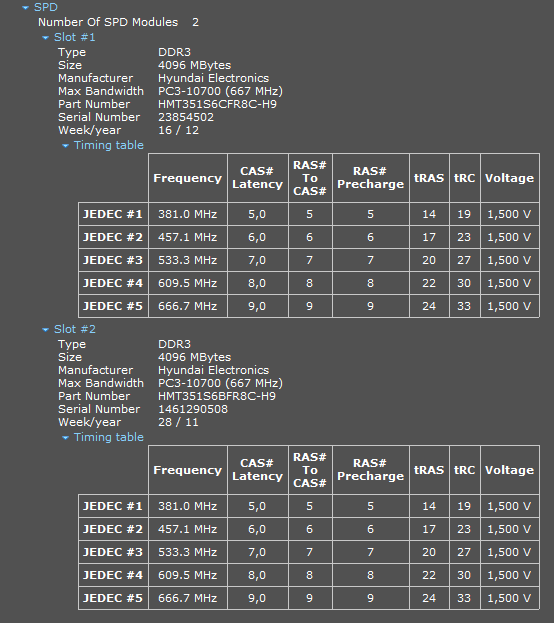Click JEDEC #3 label in Slot #1 table
Image resolution: width=554 pixels, height=623 pixels.
113,260
